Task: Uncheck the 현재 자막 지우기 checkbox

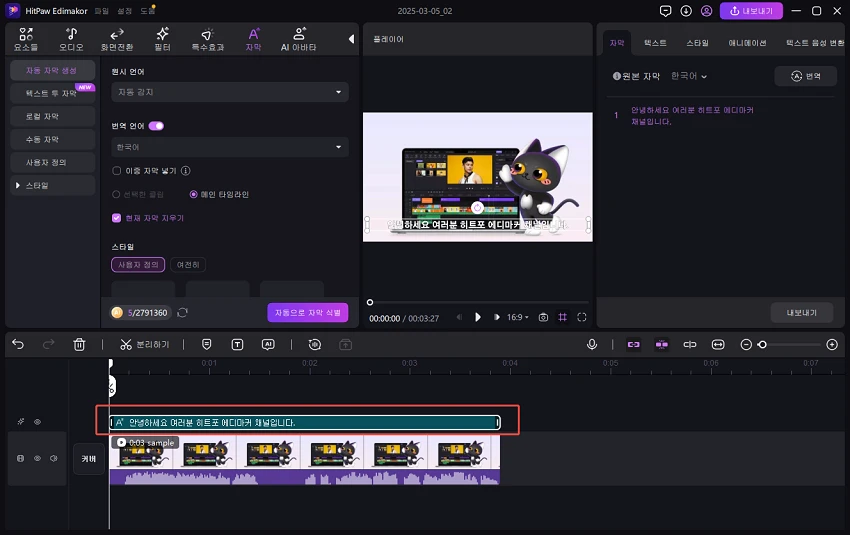Action: (x=116, y=218)
